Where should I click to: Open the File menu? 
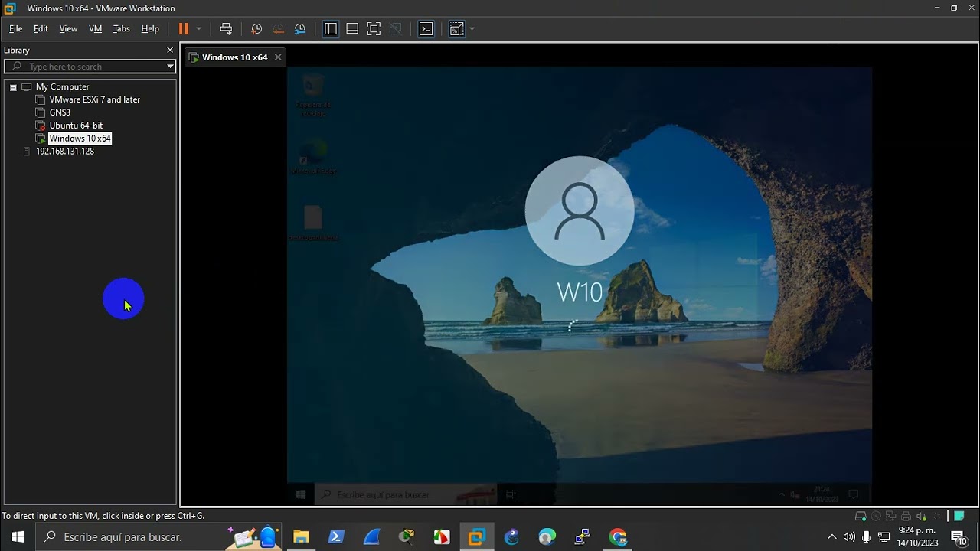tap(15, 29)
